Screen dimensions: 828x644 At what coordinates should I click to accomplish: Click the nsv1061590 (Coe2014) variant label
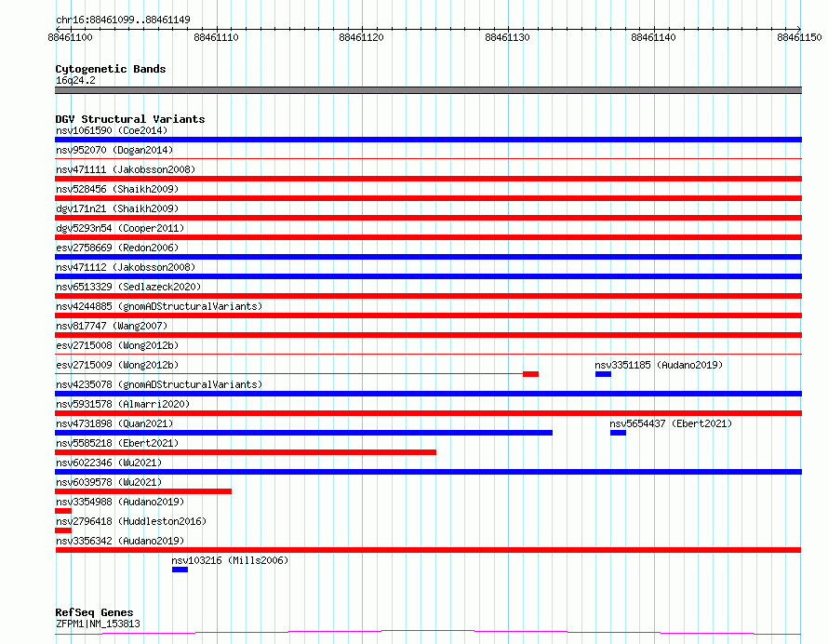coord(112,130)
